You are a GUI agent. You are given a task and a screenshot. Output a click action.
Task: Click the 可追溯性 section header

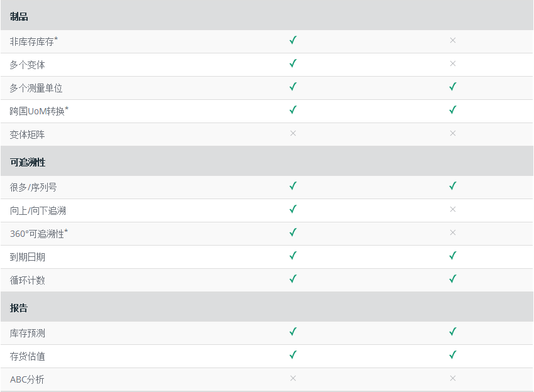pyautogui.click(x=28, y=162)
